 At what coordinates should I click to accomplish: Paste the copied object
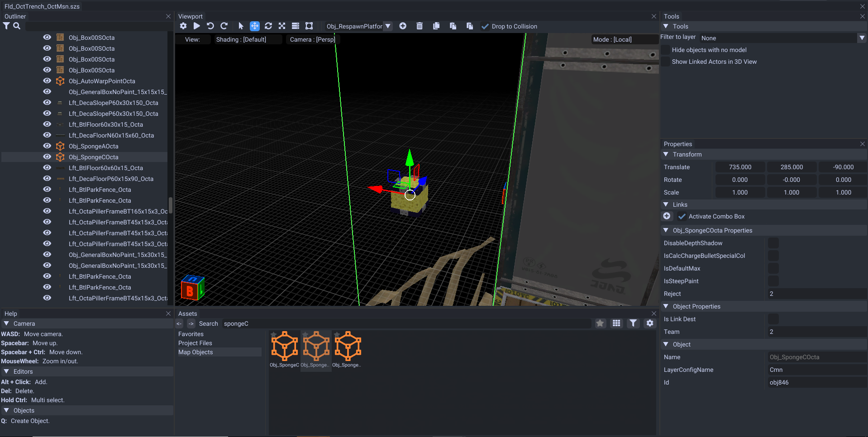point(453,26)
